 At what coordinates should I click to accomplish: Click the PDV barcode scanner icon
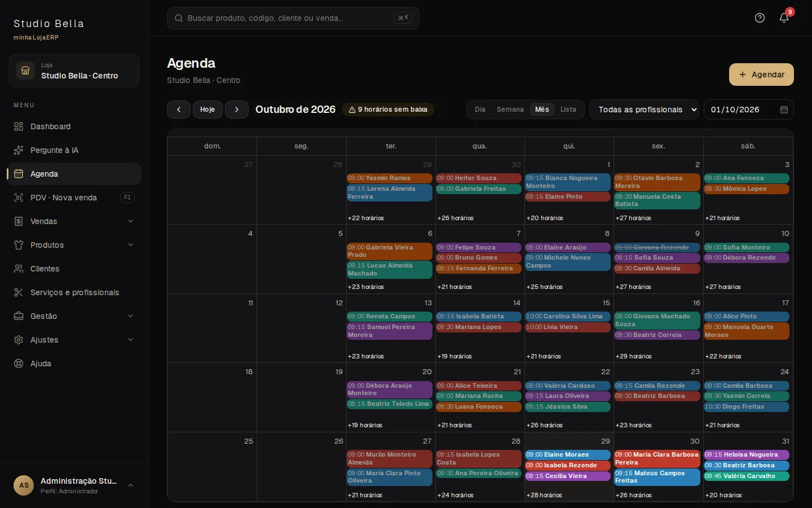click(x=19, y=198)
